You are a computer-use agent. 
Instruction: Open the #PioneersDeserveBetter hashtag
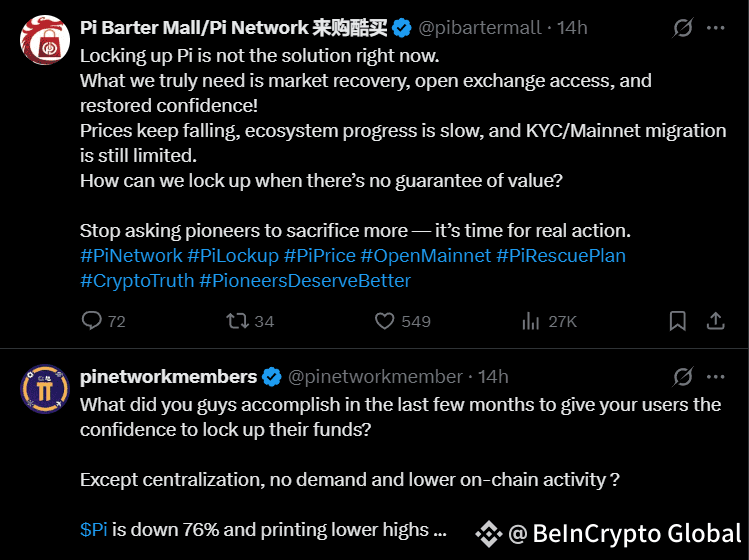point(305,280)
